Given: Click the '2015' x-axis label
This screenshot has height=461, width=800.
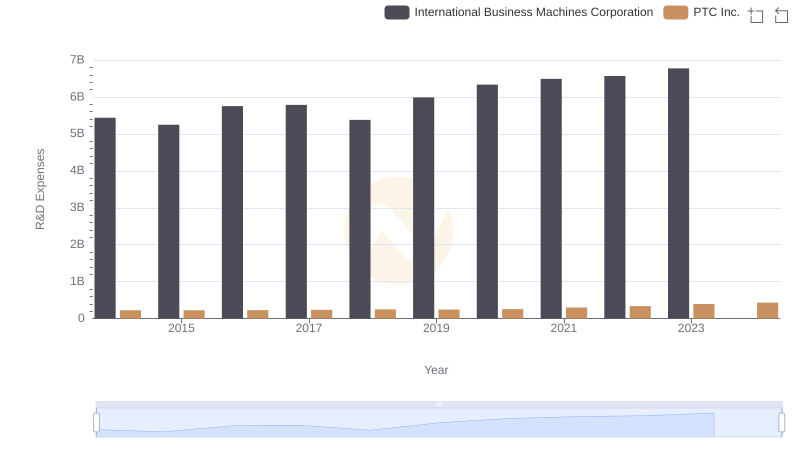Looking at the screenshot, I should point(181,328).
